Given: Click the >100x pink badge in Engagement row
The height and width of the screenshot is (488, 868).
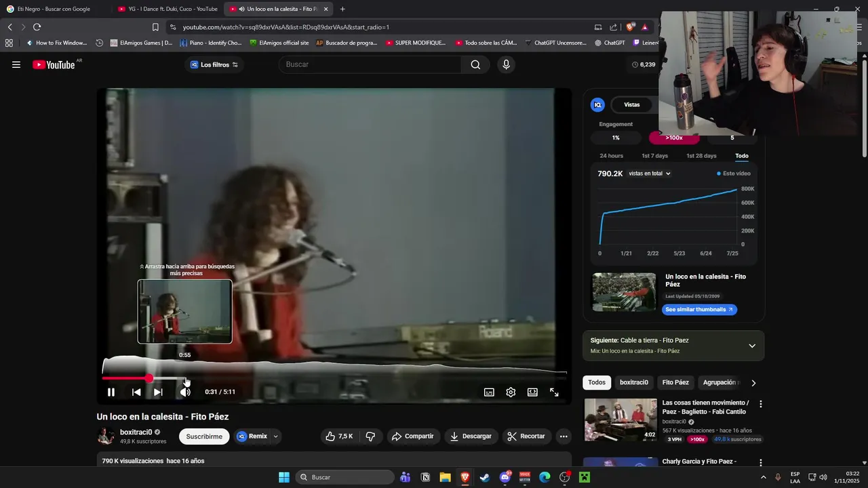Looking at the screenshot, I should [x=674, y=138].
